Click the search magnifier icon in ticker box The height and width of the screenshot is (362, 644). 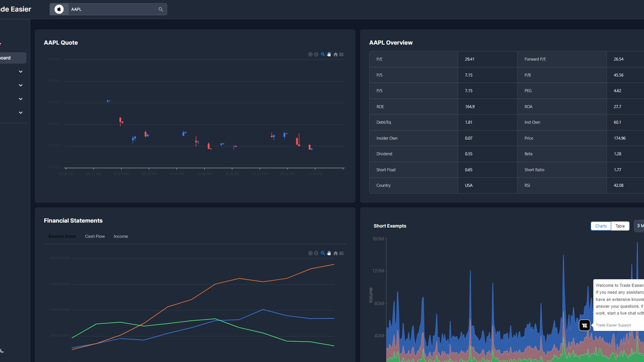160,9
